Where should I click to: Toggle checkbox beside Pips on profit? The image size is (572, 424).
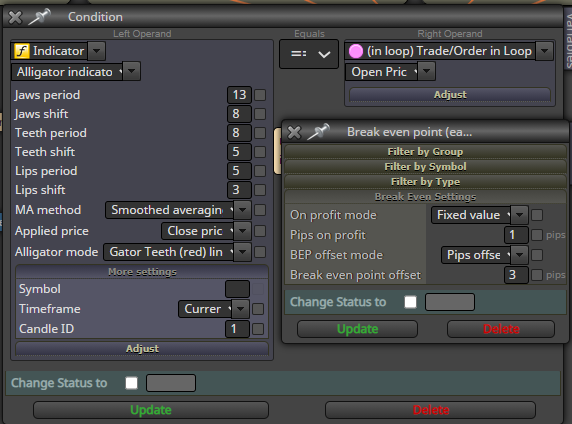[x=537, y=235]
